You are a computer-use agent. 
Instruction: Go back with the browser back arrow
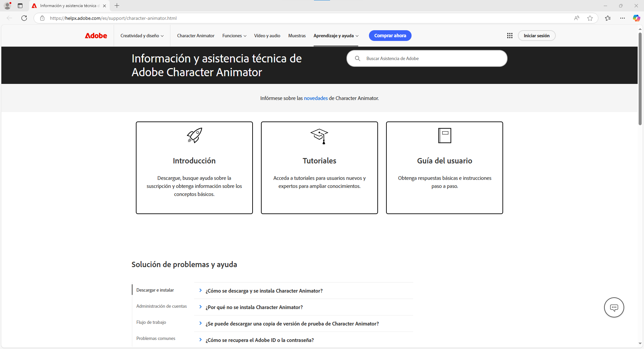click(9, 18)
